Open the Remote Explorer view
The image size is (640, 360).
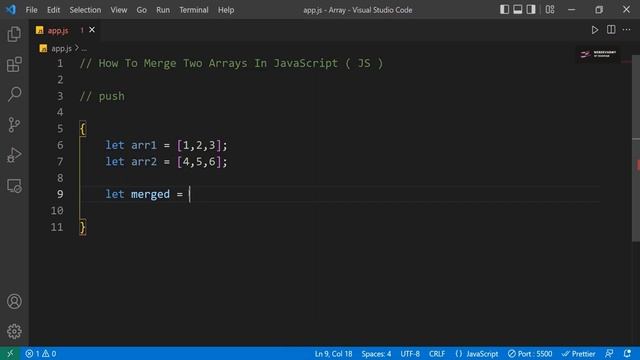click(14, 186)
